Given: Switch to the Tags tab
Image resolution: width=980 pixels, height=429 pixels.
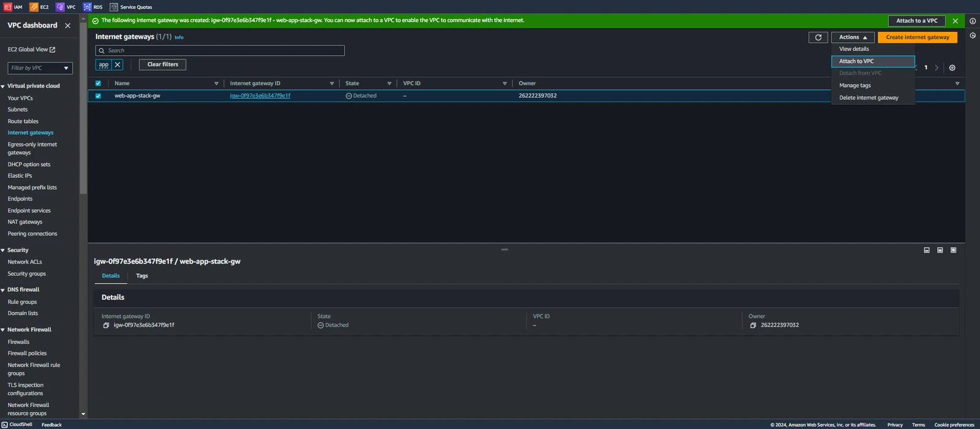Looking at the screenshot, I should click(142, 276).
